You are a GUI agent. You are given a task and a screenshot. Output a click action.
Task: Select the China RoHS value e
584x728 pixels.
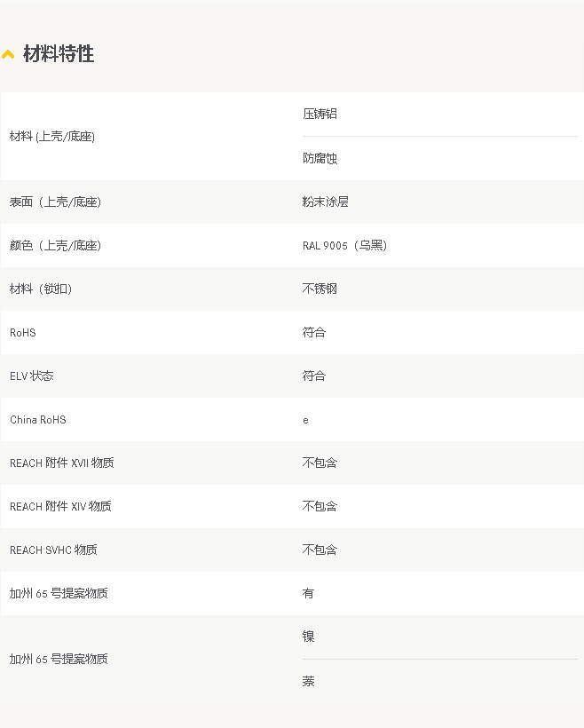pyautogui.click(x=305, y=420)
